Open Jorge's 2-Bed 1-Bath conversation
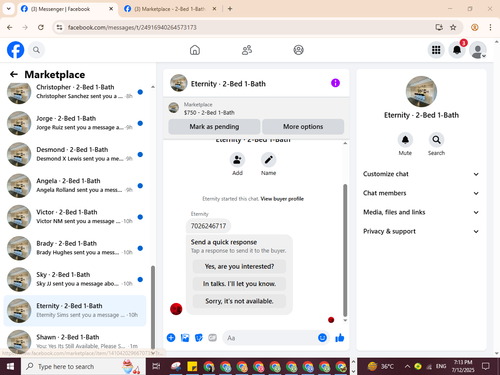 [75, 123]
